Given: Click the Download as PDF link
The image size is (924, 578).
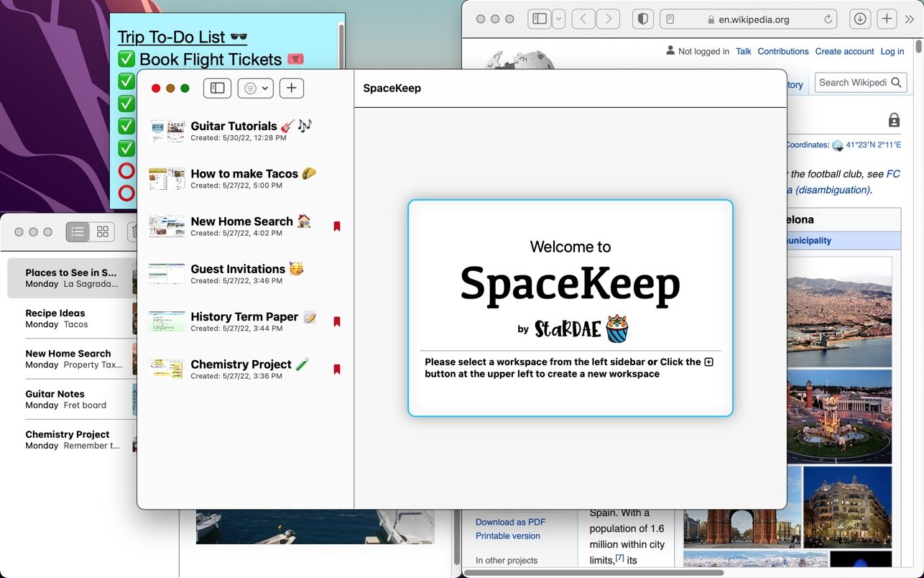Looking at the screenshot, I should pos(510,522).
